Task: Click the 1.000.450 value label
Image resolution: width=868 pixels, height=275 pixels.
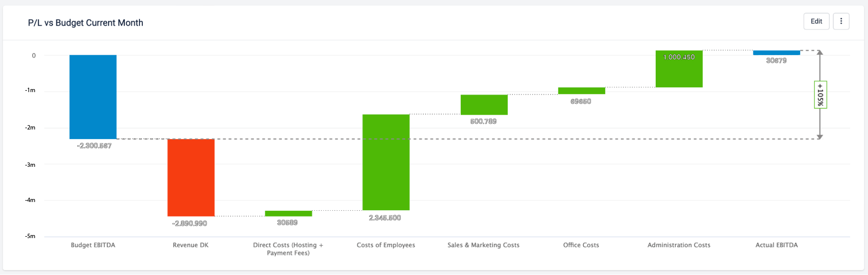Action: (679, 57)
